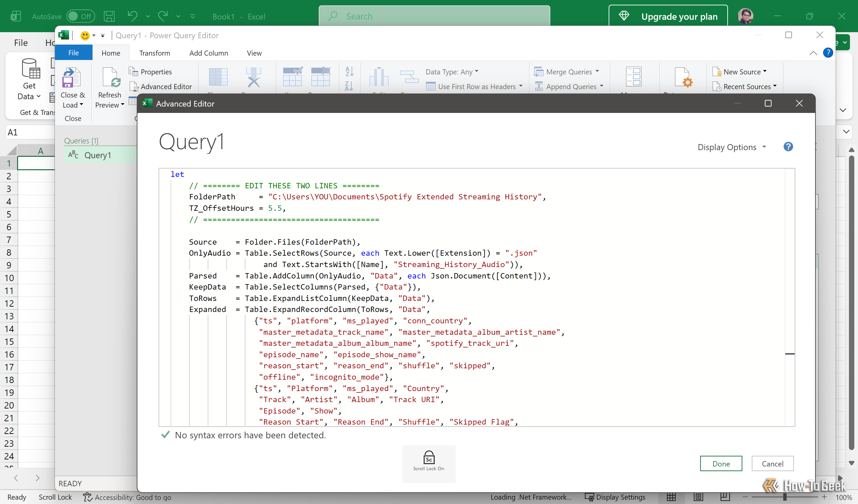The width and height of the screenshot is (858, 504).
Task: Click Close & Load icon
Action: click(x=72, y=77)
